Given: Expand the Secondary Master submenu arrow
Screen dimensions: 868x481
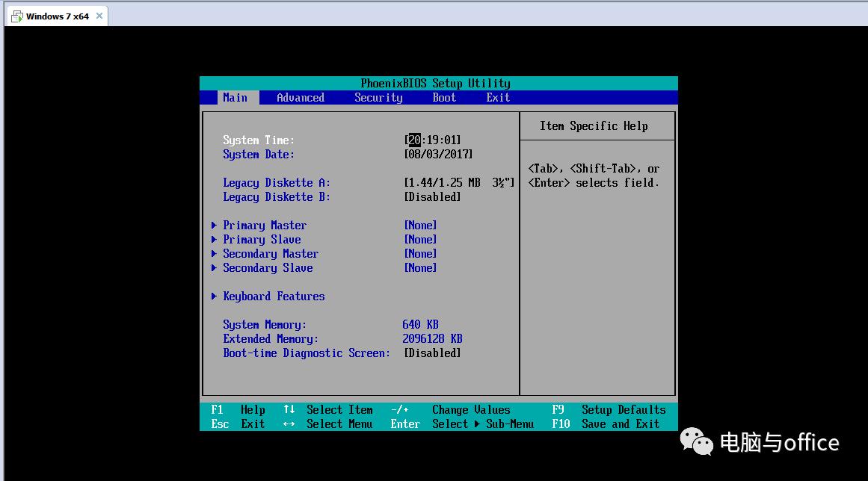Looking at the screenshot, I should 215,254.
